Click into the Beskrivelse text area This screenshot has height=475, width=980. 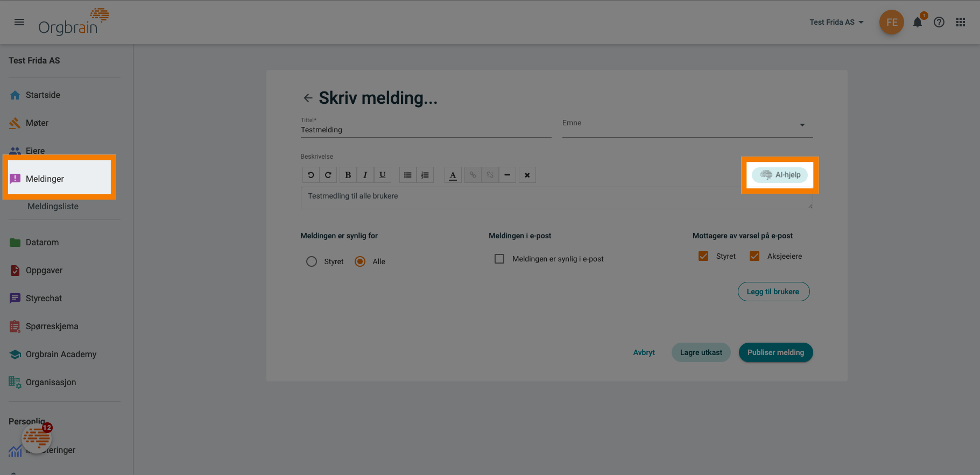point(556,198)
